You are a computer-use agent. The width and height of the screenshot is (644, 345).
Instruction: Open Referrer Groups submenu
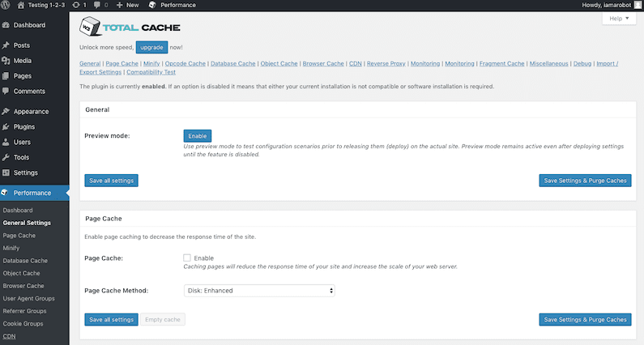pos(24,311)
